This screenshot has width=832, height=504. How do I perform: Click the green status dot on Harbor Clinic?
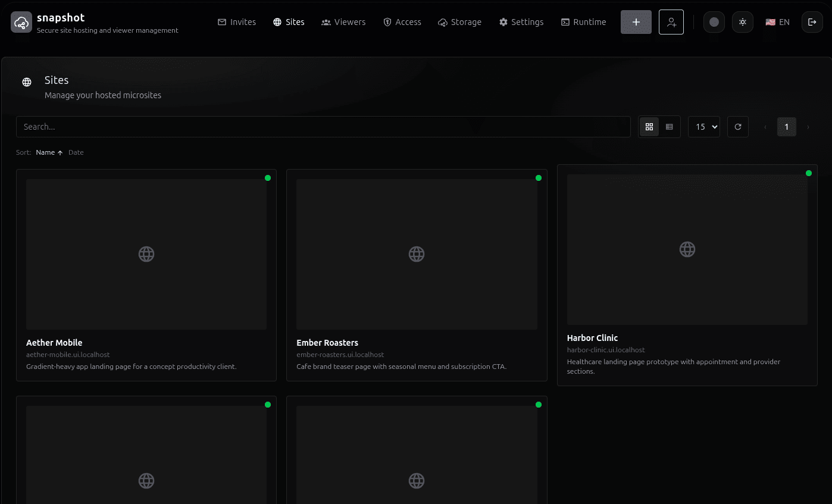[809, 173]
